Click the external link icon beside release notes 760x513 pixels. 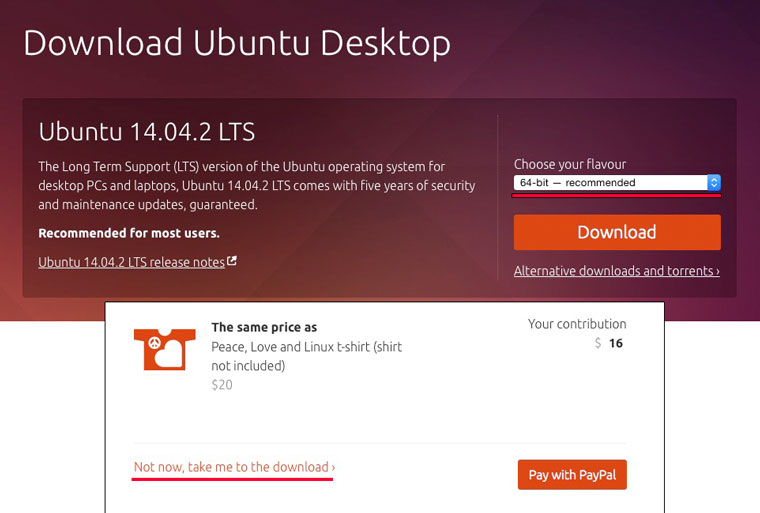coord(232,261)
